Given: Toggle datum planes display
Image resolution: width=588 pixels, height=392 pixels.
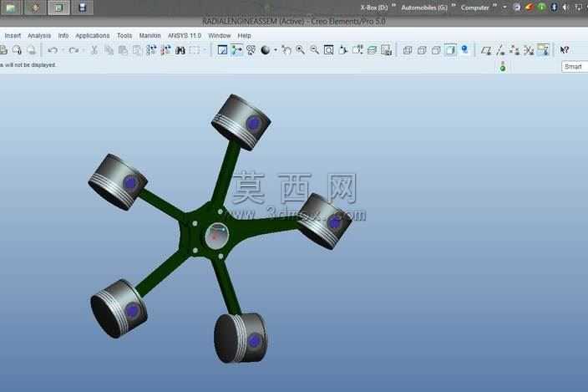Looking at the screenshot, I should (x=486, y=50).
